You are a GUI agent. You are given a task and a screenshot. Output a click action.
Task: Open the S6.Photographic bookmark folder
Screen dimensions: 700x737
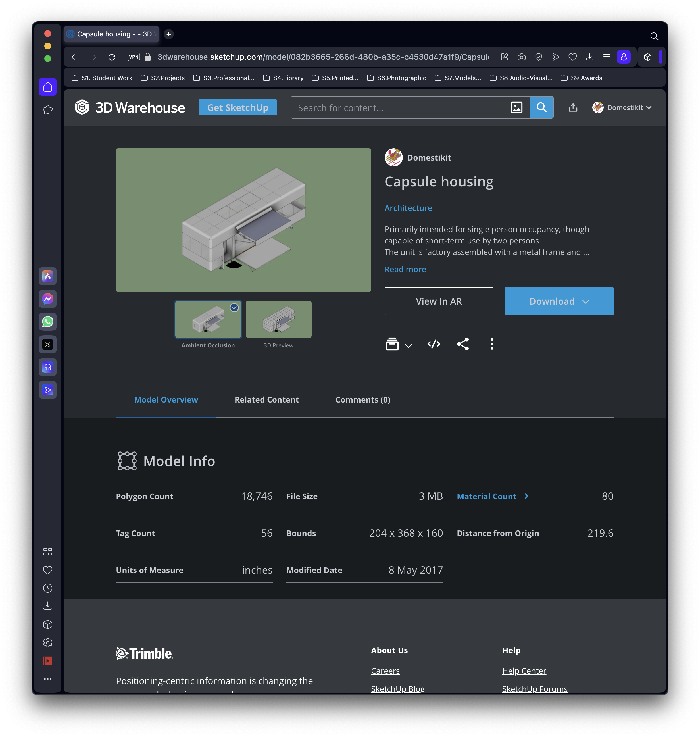click(x=397, y=78)
